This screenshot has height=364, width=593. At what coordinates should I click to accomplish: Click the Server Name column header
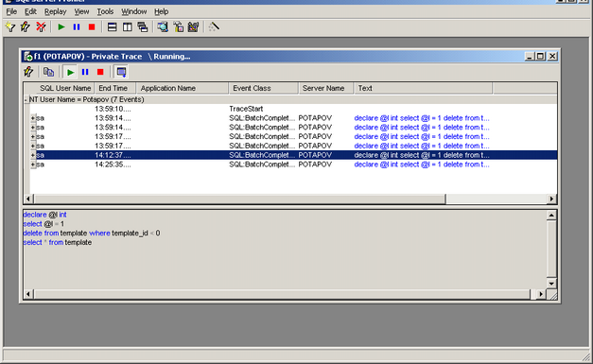coord(325,88)
